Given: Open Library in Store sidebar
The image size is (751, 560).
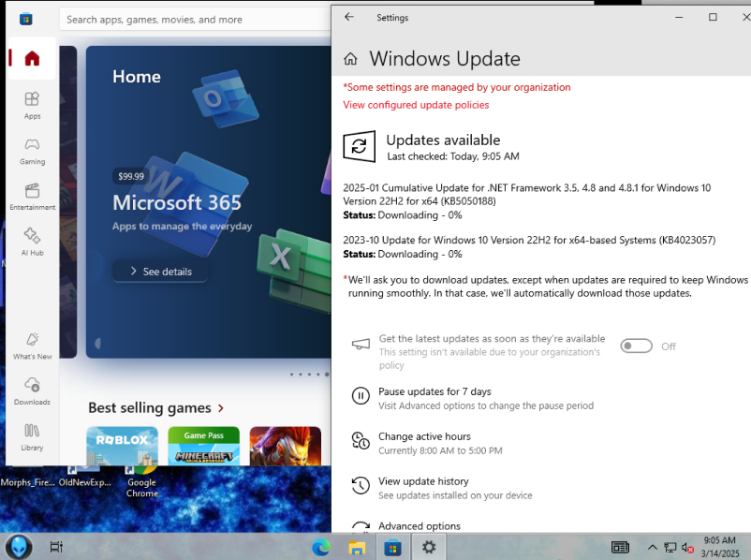Looking at the screenshot, I should [x=32, y=437].
